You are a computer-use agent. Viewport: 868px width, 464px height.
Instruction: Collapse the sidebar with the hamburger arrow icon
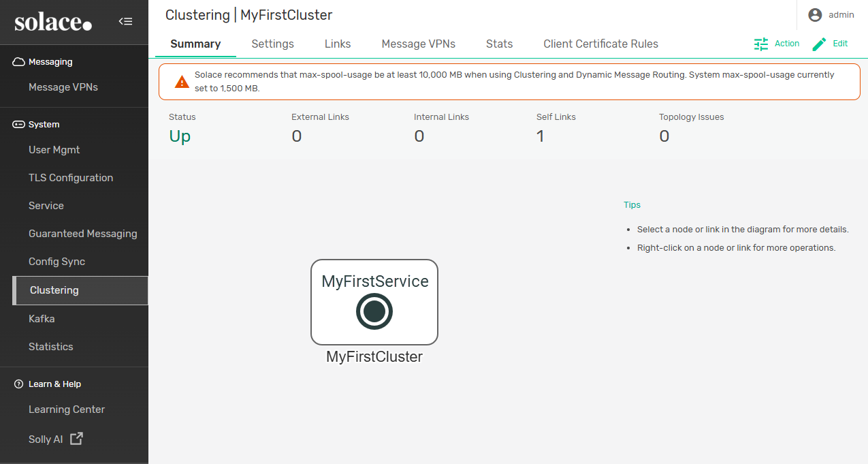pos(125,21)
